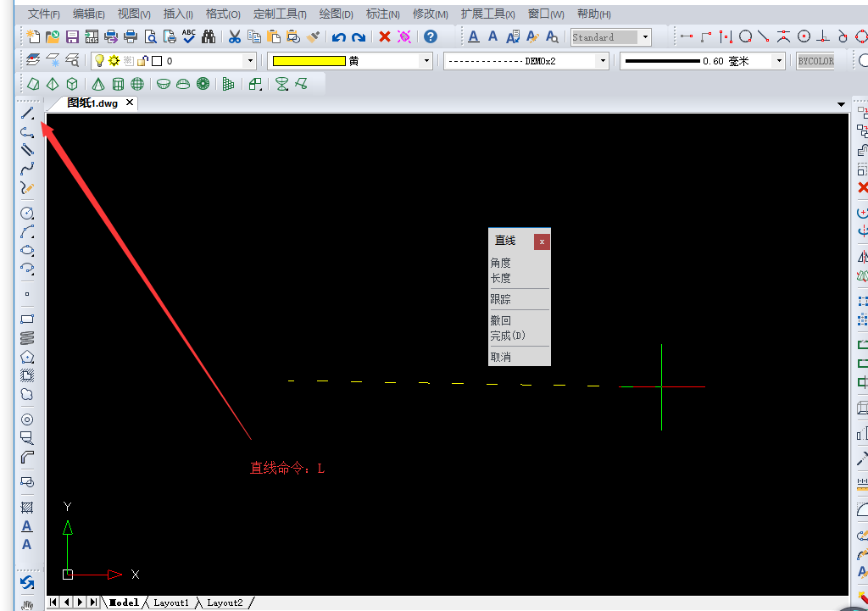Screen dimensions: 868x611
Task: Switch to the Layout1 tab
Action: coord(171,603)
